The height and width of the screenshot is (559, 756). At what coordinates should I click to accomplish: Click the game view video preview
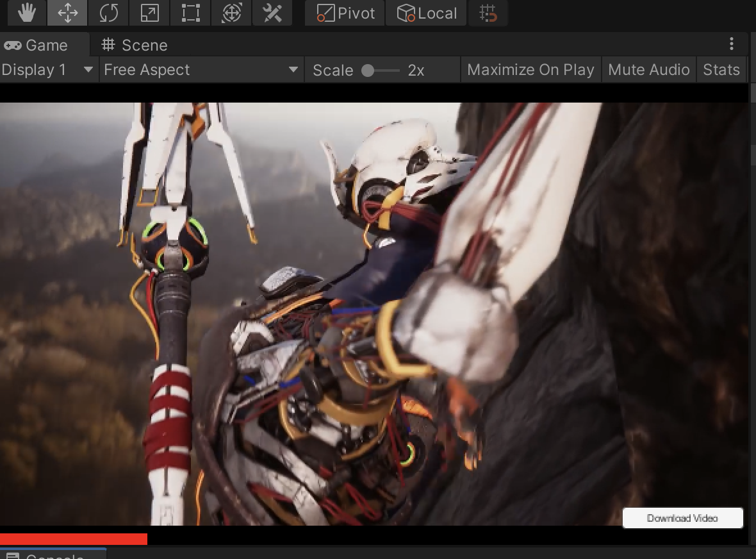[374, 314]
